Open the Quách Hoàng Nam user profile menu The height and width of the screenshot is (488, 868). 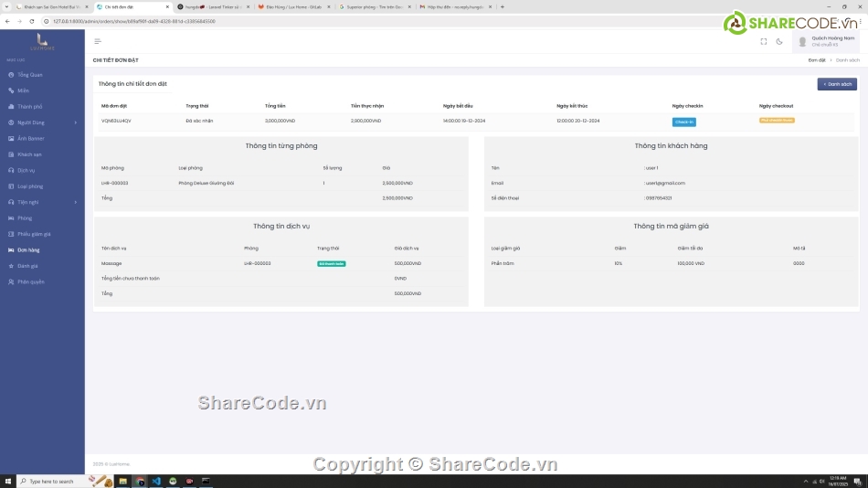coord(827,41)
